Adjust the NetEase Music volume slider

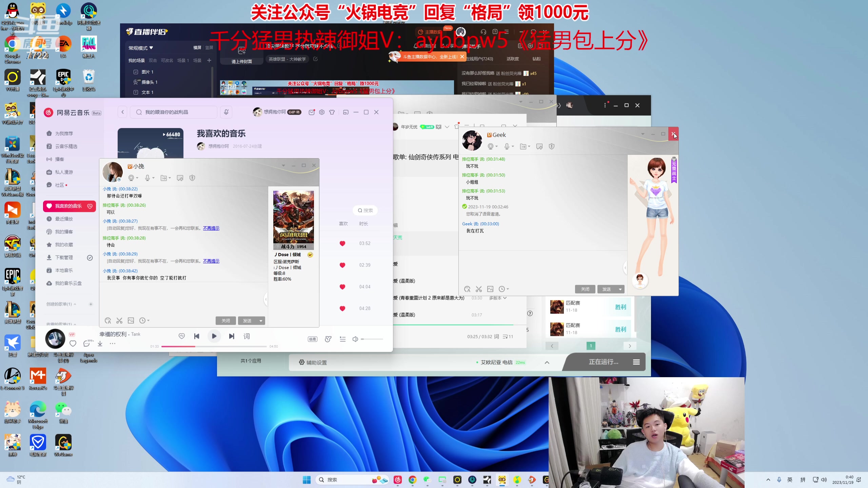point(372,339)
